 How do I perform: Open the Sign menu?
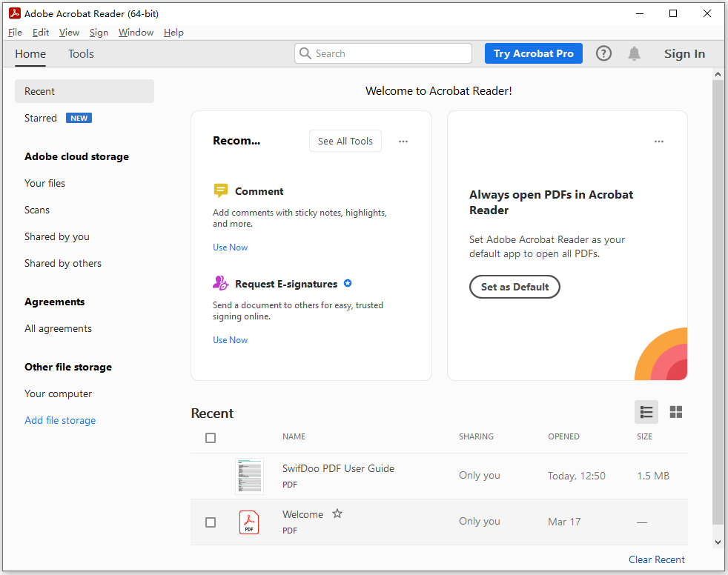point(99,33)
